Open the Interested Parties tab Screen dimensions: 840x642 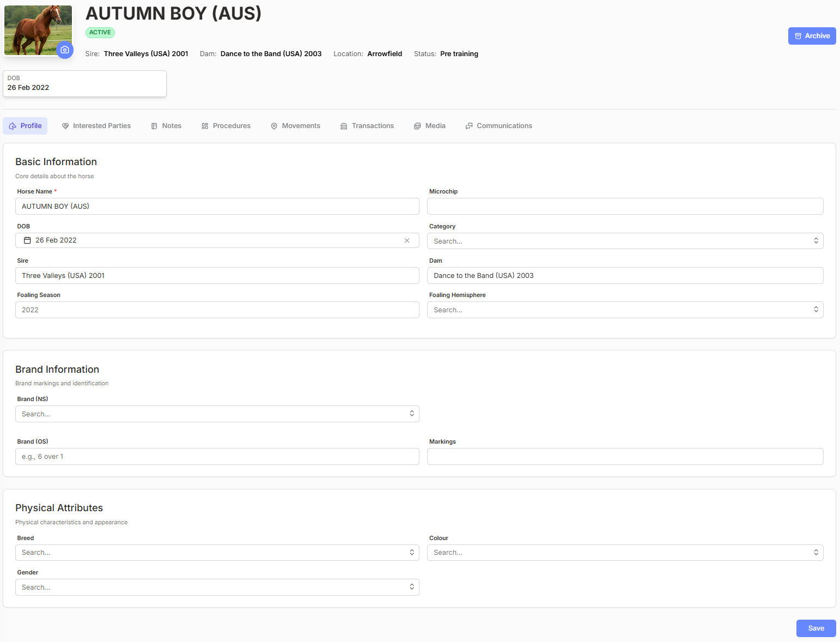(x=96, y=126)
